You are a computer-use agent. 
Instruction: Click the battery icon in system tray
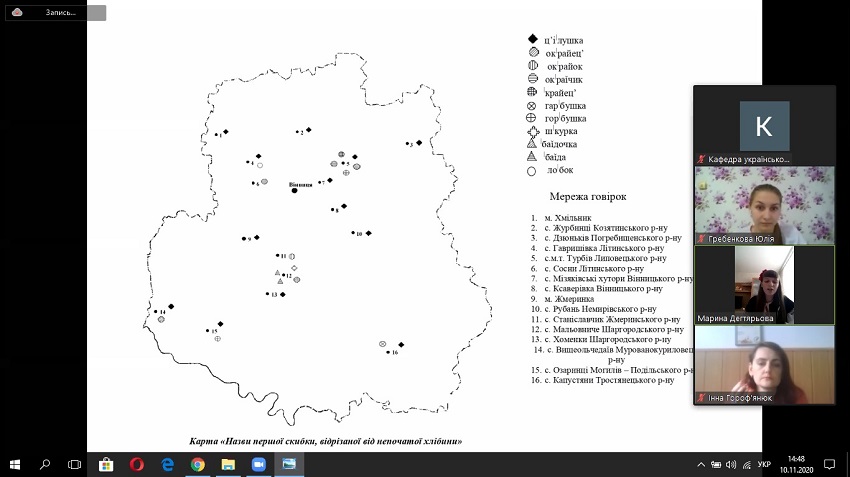coord(716,465)
